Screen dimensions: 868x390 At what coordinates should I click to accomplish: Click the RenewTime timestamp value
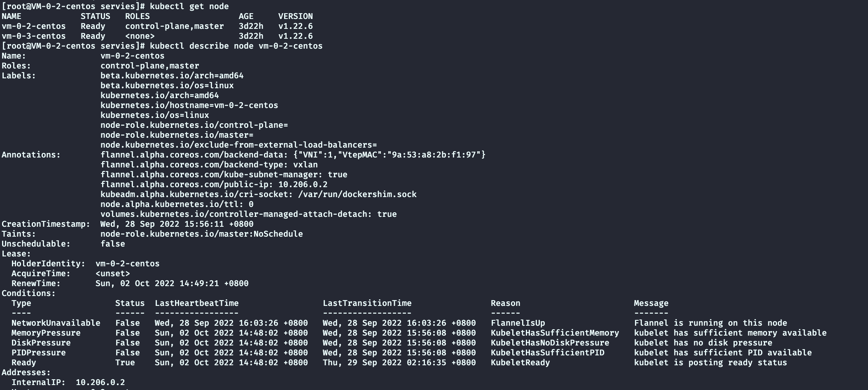[x=172, y=283]
